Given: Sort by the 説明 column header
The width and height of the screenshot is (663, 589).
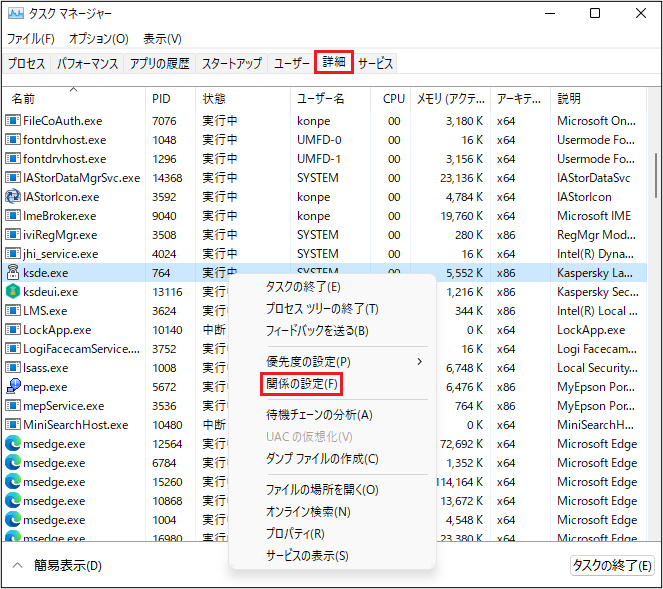Looking at the screenshot, I should [598, 99].
